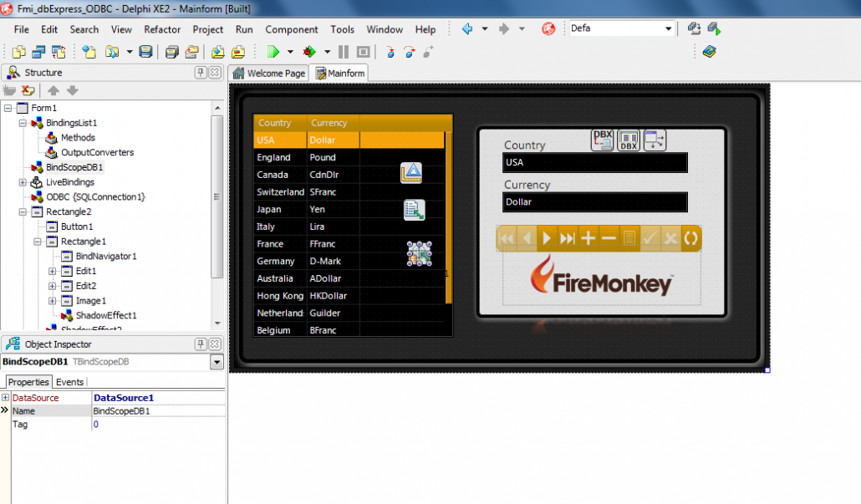
Task: Expand the DataSource property in Object Inspector
Action: (x=6, y=398)
